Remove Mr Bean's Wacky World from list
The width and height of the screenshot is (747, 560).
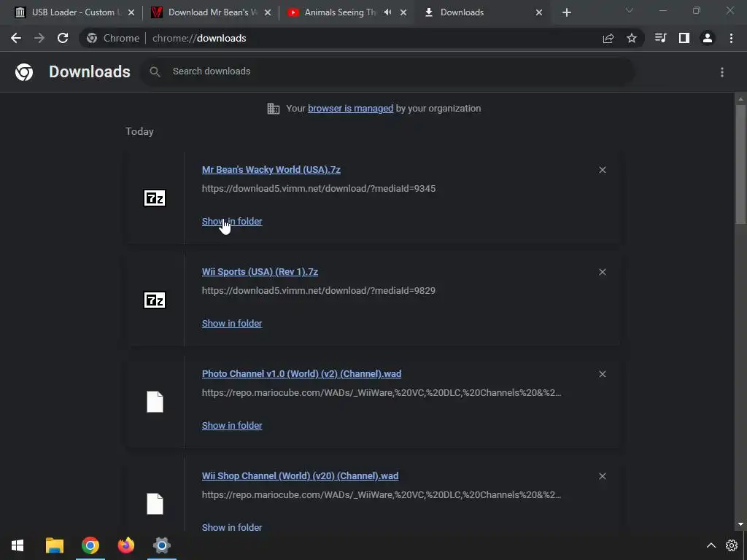click(x=602, y=170)
